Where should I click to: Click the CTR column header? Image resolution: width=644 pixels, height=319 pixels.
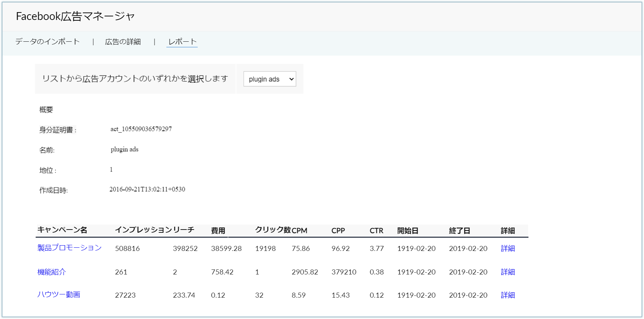click(x=377, y=231)
